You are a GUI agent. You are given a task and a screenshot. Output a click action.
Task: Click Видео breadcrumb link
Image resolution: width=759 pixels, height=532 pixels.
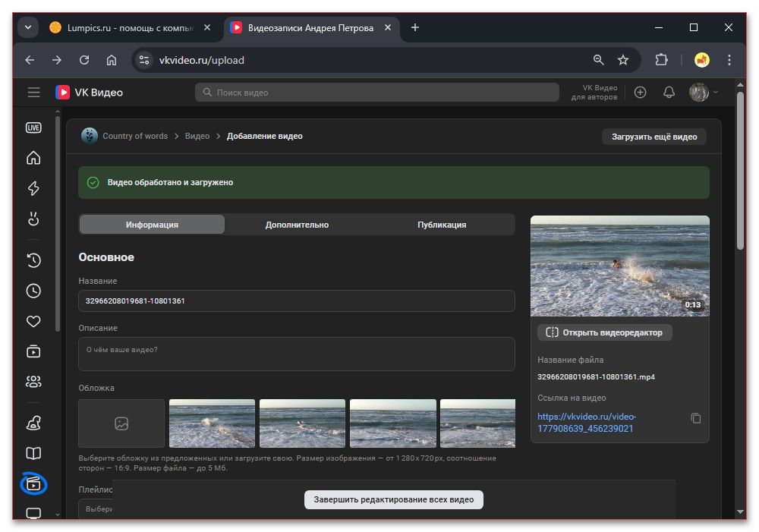pos(197,136)
